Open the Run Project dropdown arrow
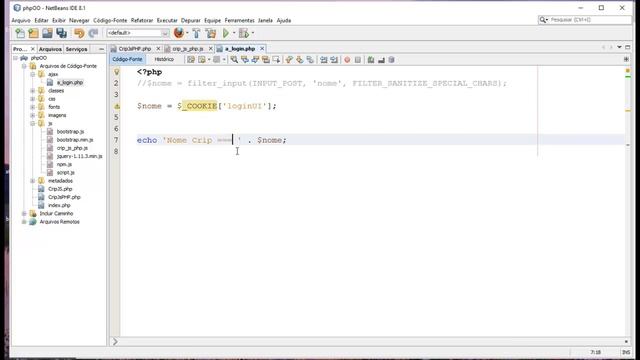This screenshot has width=640, height=360. (234, 33)
